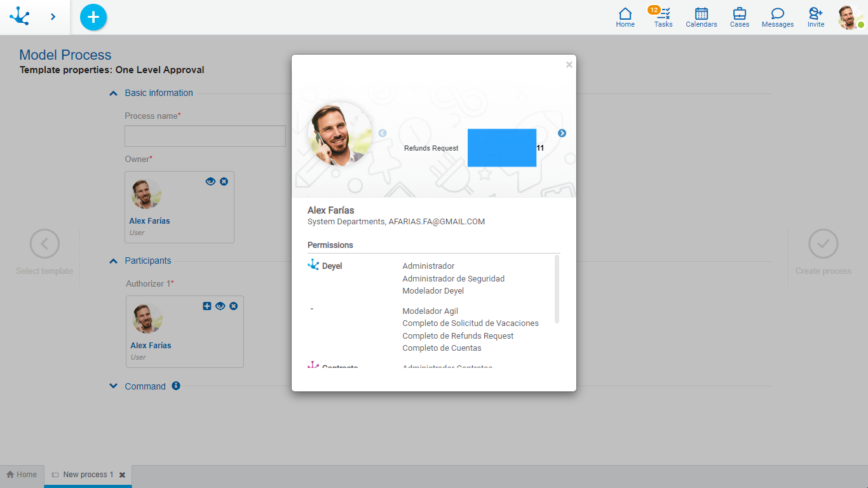Click the Permissions list scrollbar

[557, 289]
